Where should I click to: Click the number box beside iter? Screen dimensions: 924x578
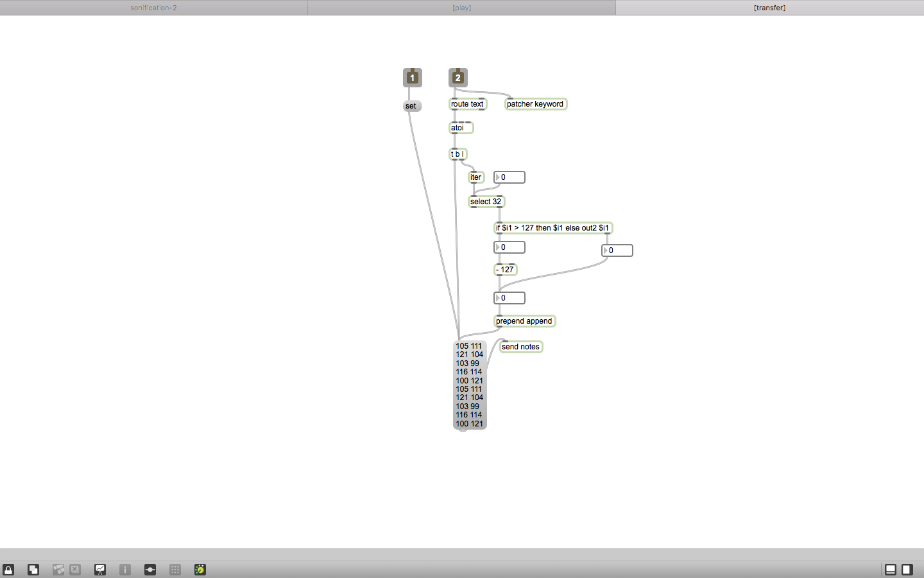point(509,177)
